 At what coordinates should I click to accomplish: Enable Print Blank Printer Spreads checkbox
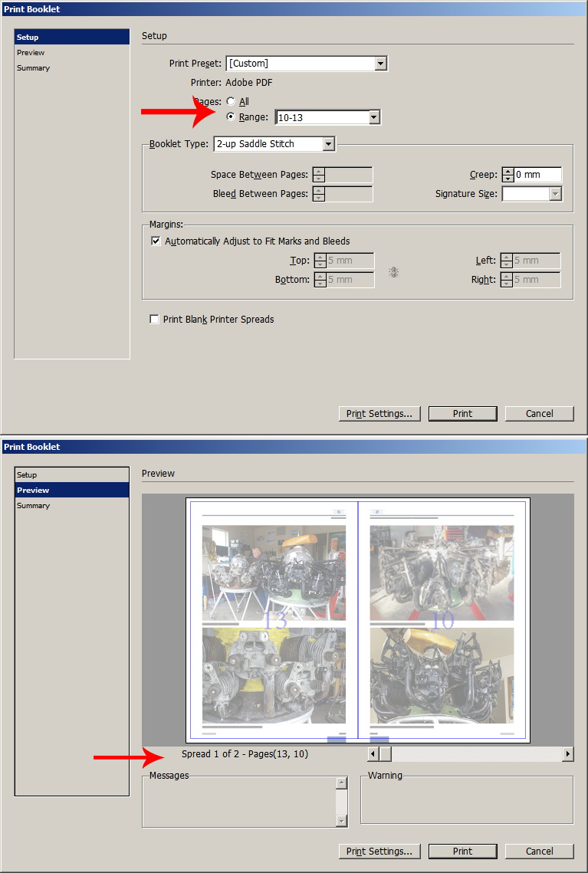point(154,319)
